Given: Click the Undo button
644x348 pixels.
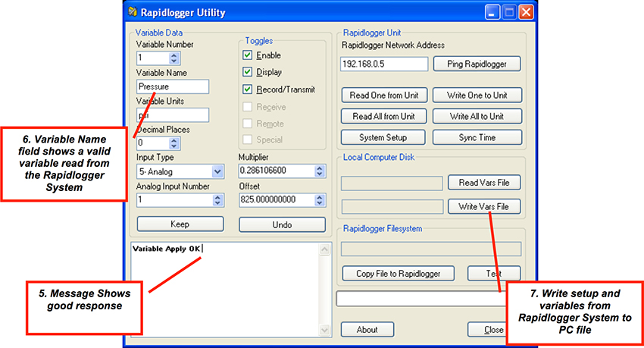Looking at the screenshot, I should coord(282,224).
